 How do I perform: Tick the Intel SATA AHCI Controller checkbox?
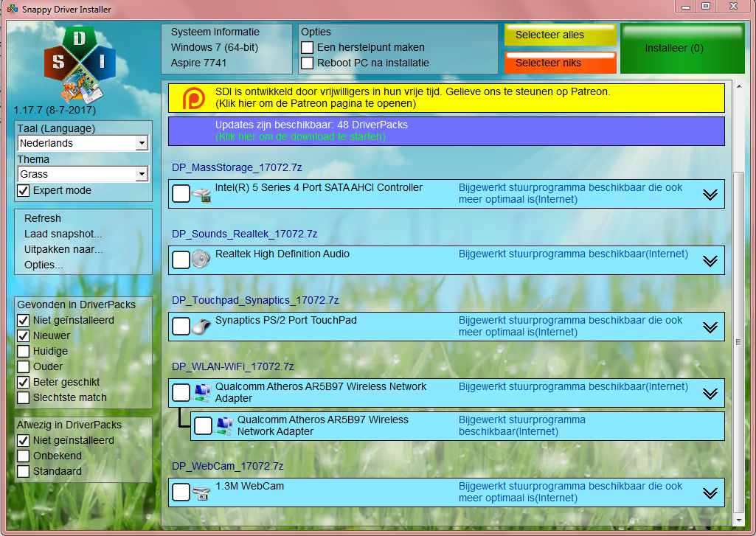click(181, 194)
